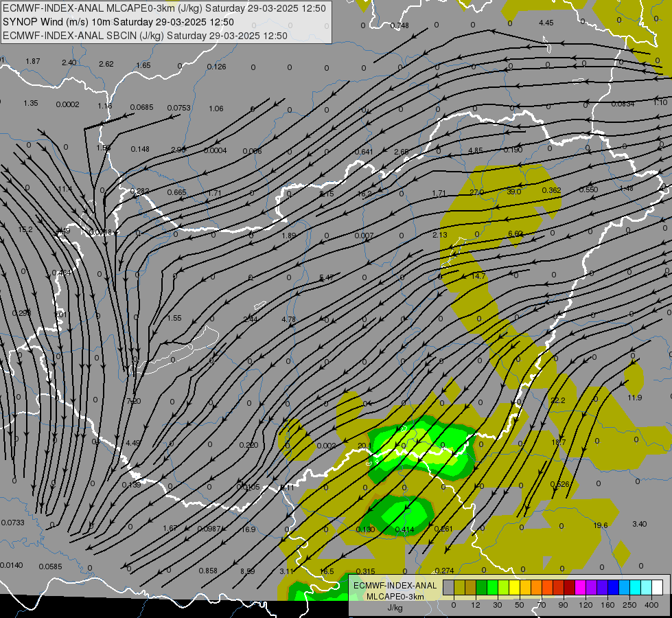672x618 pixels.
Task: Click the legend tick label 12
Action: (475, 605)
